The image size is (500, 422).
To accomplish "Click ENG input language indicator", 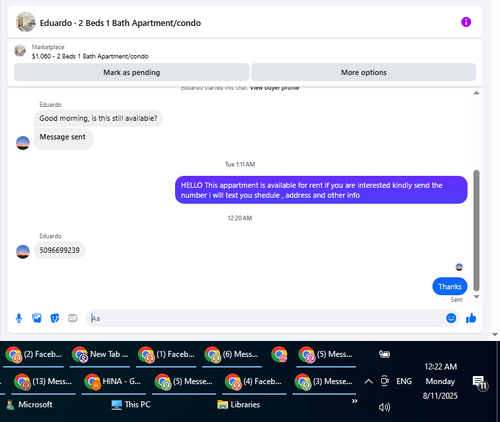I will (x=404, y=381).
